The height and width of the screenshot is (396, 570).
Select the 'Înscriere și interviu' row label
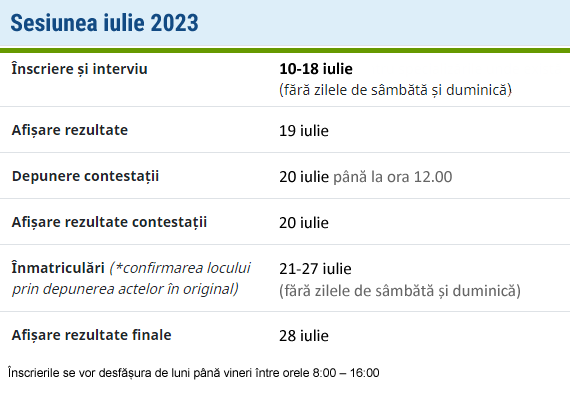point(79,69)
